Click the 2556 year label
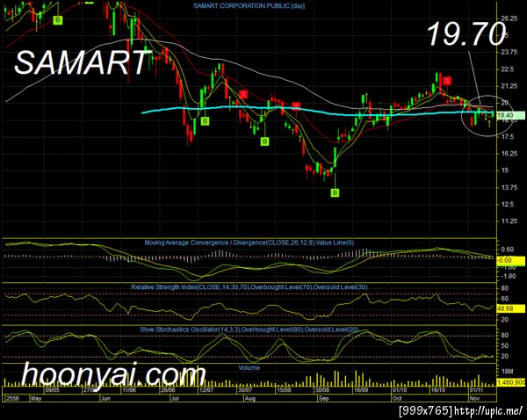 tap(12, 398)
